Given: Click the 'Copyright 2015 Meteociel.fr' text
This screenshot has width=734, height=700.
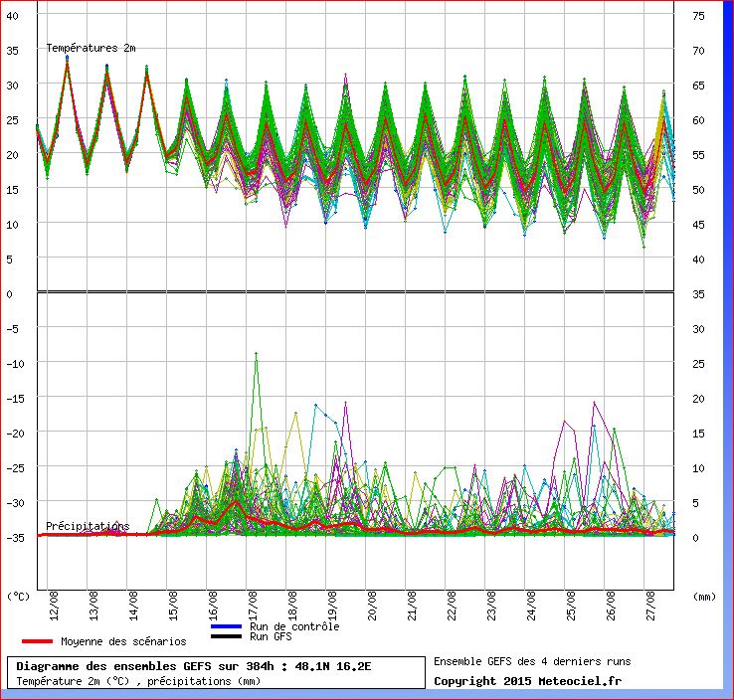Looking at the screenshot, I should click(x=527, y=681).
